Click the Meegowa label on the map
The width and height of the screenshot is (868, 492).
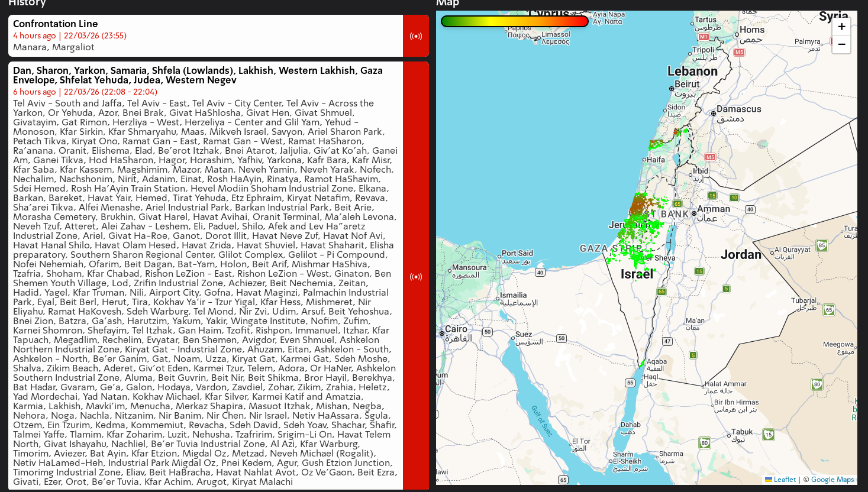coord(838,348)
